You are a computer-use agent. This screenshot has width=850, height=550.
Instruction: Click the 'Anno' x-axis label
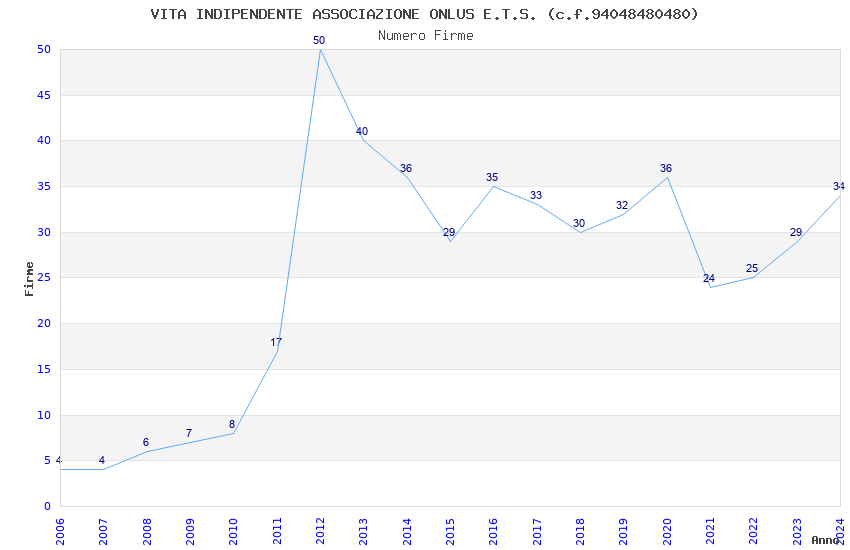825,540
